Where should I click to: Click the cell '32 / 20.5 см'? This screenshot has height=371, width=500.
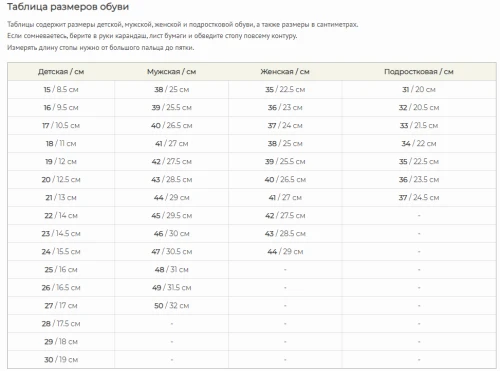pos(419,108)
